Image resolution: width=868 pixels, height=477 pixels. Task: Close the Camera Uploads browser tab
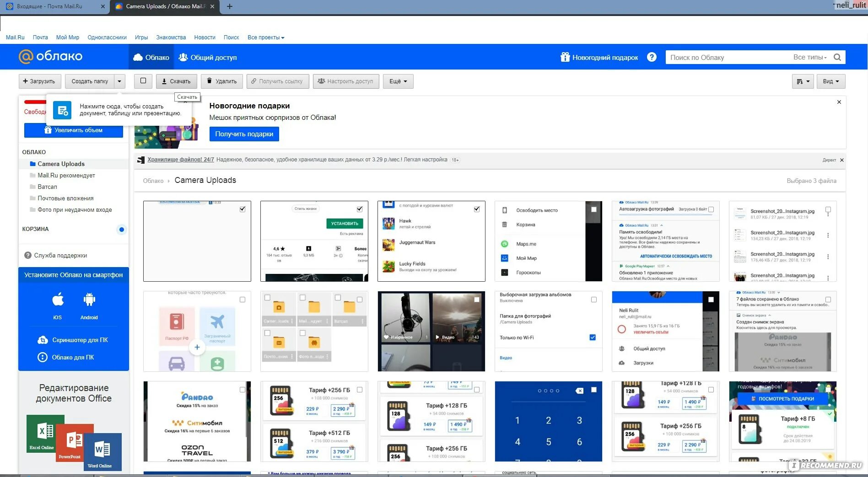click(212, 6)
